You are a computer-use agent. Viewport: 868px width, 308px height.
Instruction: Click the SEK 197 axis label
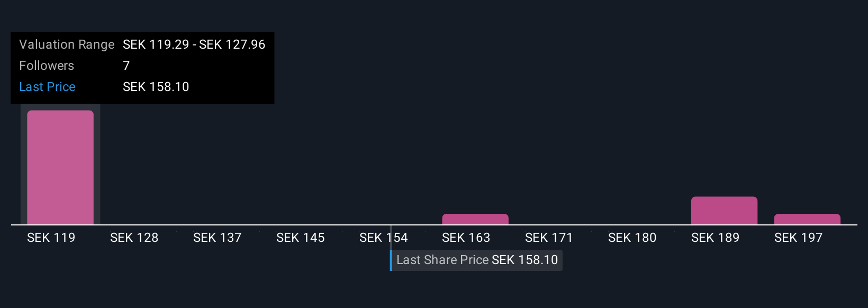coord(799,238)
